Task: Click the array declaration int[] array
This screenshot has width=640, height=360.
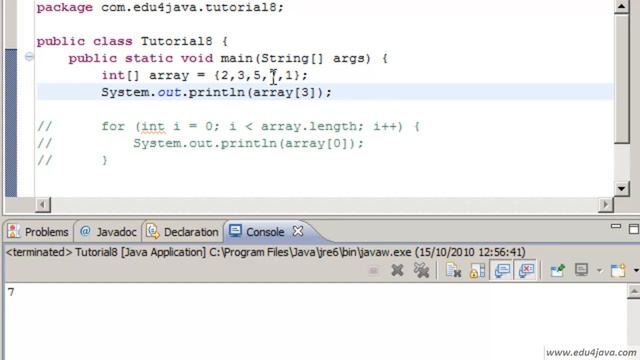Action: (x=145, y=76)
